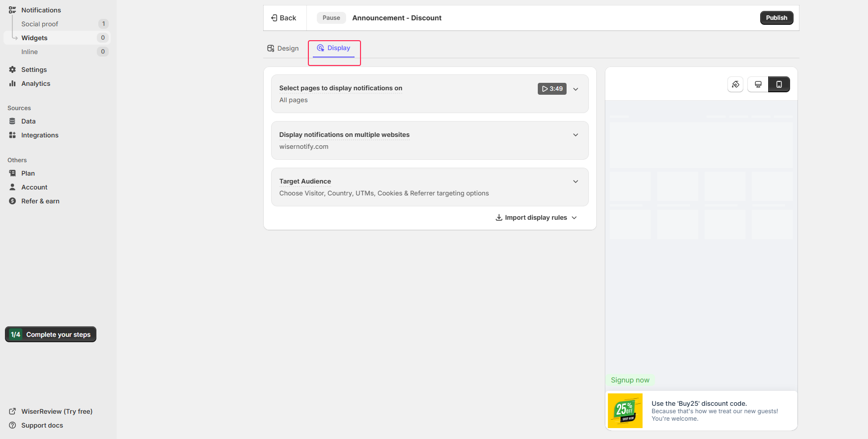This screenshot has height=439, width=868.
Task: Open Refer & earn via the coin icon
Action: click(x=12, y=201)
